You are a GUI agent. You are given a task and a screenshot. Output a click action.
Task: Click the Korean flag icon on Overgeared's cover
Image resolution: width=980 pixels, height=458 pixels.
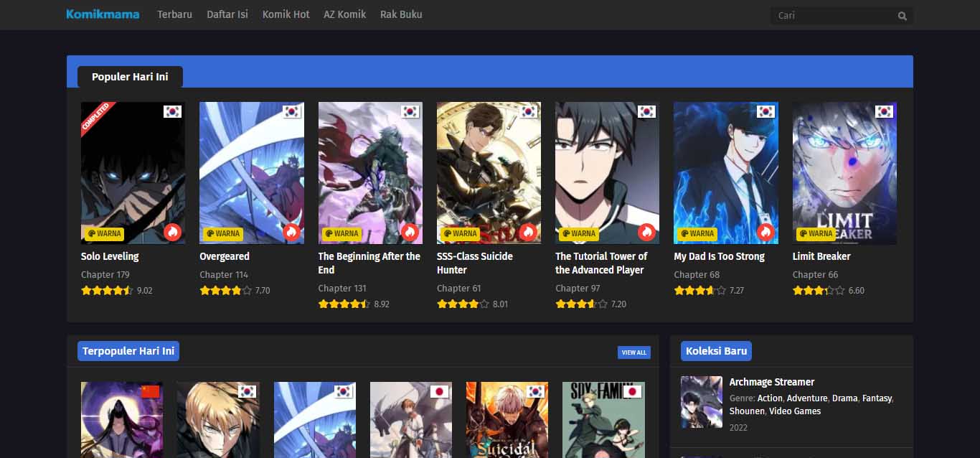pyautogui.click(x=291, y=112)
